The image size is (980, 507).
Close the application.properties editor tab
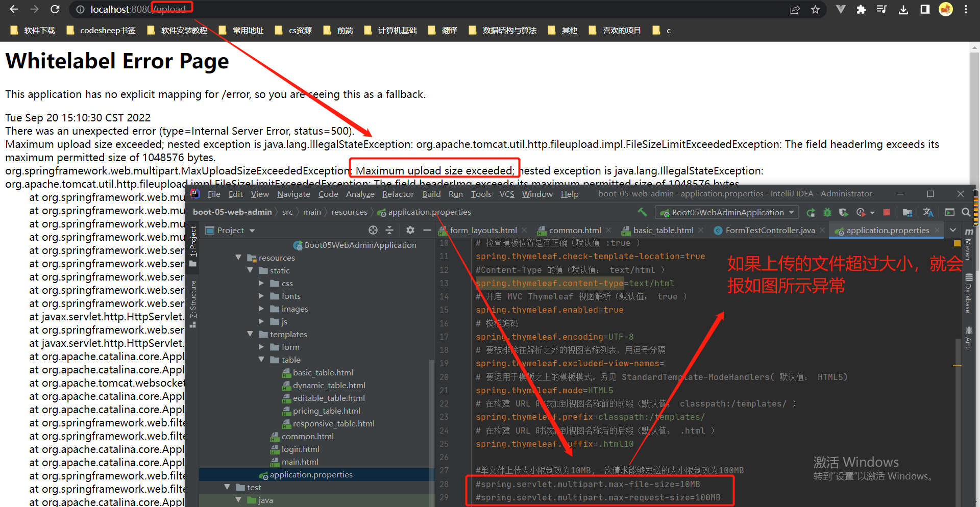pos(937,231)
